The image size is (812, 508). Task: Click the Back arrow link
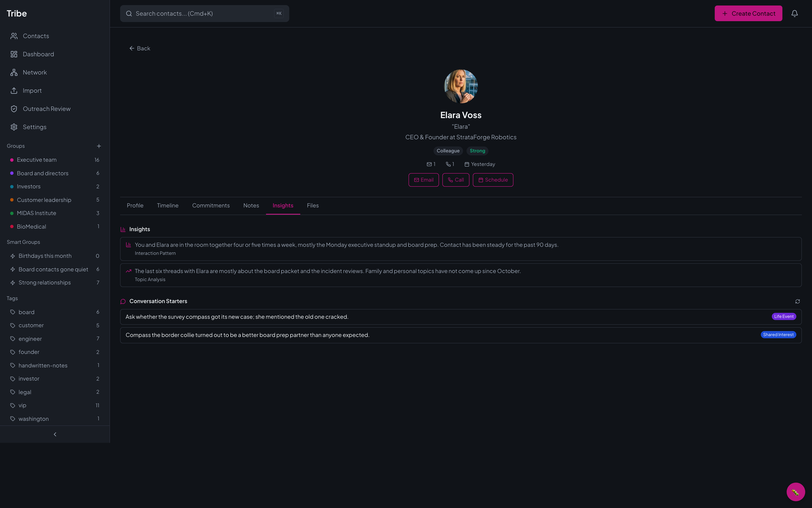pyautogui.click(x=140, y=48)
